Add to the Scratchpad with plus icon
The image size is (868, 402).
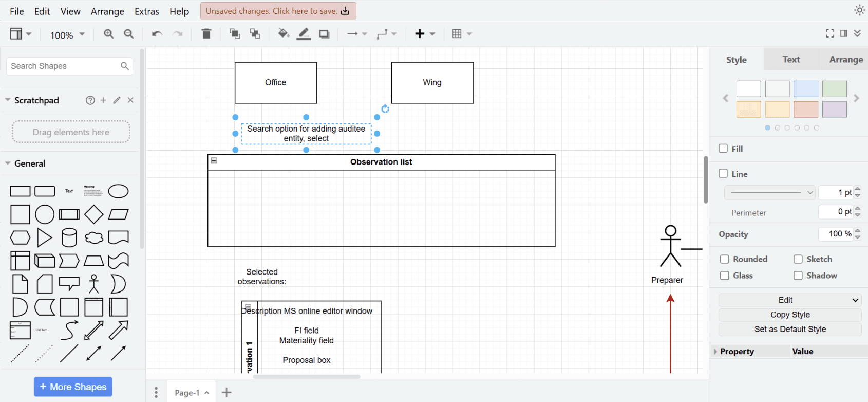pyautogui.click(x=103, y=100)
